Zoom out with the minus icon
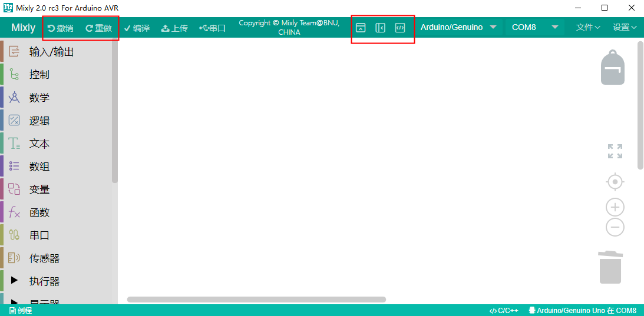The height and width of the screenshot is (316, 644). point(615,227)
